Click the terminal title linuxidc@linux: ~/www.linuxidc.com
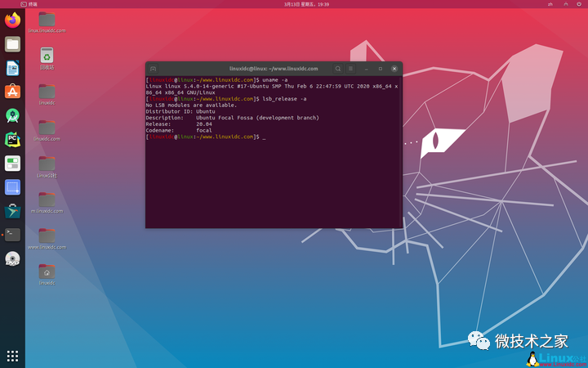This screenshot has width=588, height=368. click(x=274, y=69)
